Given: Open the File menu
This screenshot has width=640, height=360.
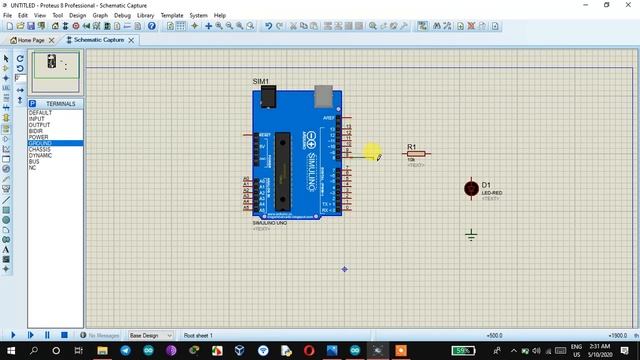Looking at the screenshot, I should coord(7,16).
